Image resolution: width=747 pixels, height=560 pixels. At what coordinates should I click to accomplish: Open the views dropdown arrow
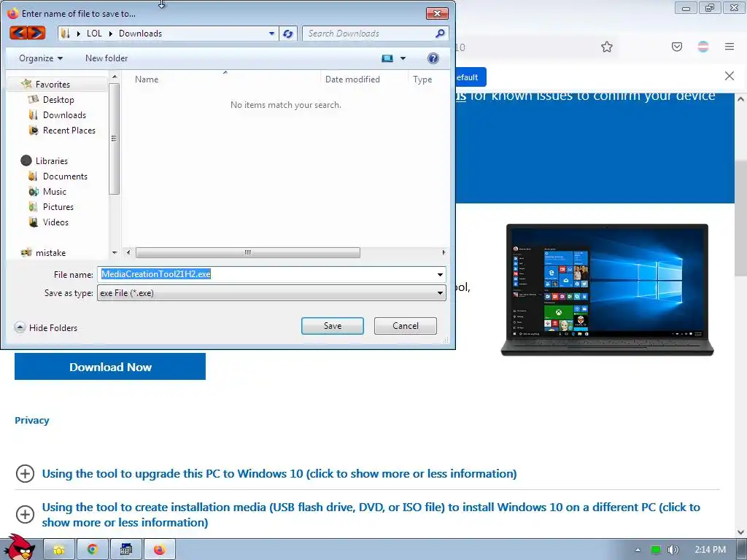403,58
